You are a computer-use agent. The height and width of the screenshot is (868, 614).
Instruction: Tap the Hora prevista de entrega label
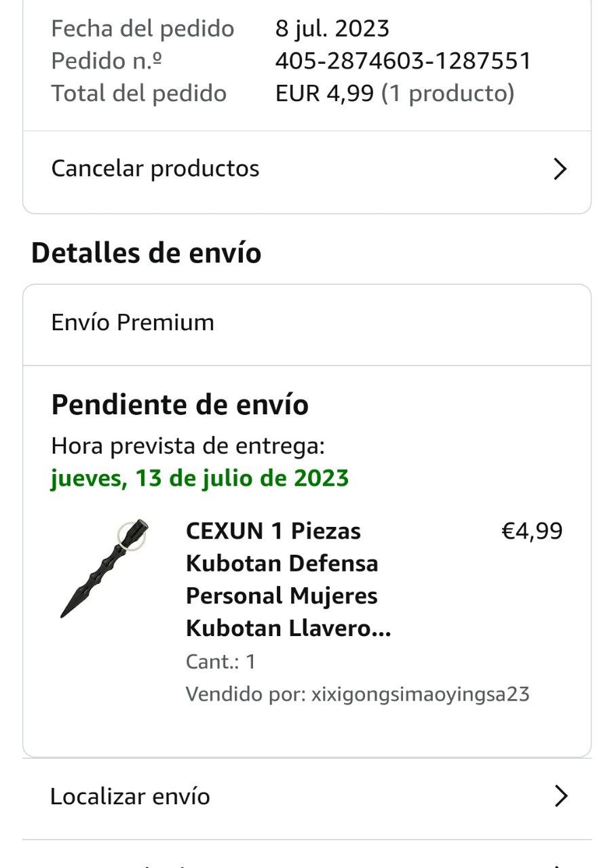188,446
